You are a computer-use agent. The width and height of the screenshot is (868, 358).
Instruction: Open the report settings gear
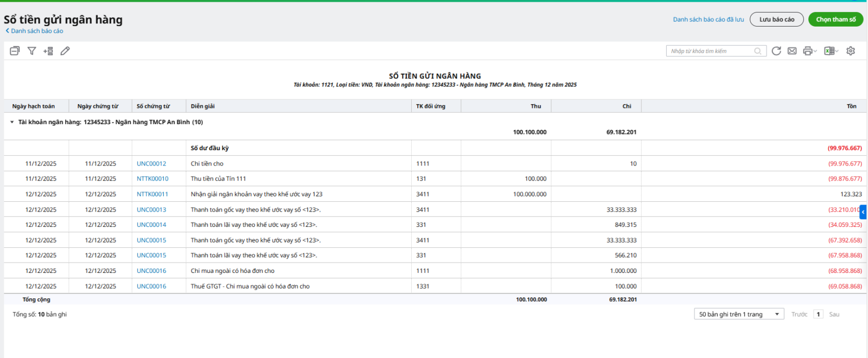(x=851, y=51)
